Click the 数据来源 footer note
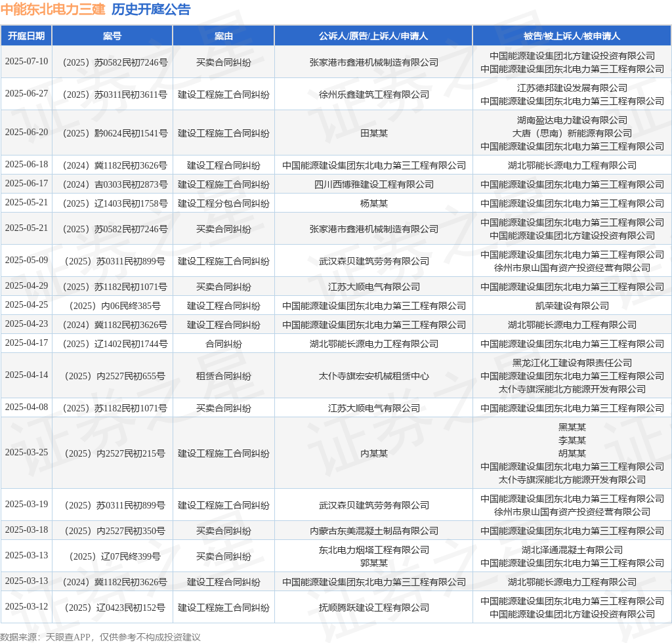Screen dimensions: 672x643 (100, 636)
